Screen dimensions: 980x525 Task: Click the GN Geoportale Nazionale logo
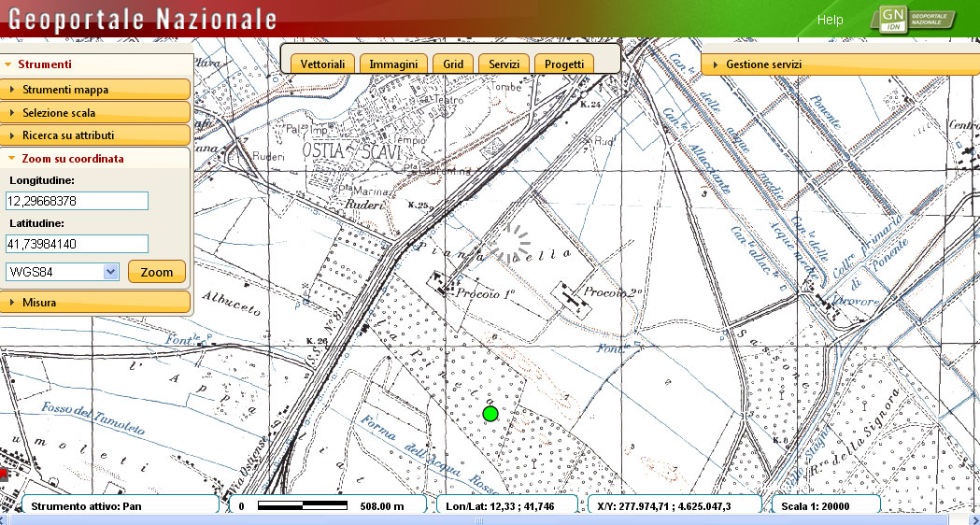click(x=913, y=19)
